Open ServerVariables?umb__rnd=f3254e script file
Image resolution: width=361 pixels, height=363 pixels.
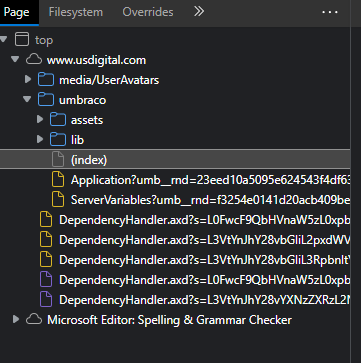(210, 200)
